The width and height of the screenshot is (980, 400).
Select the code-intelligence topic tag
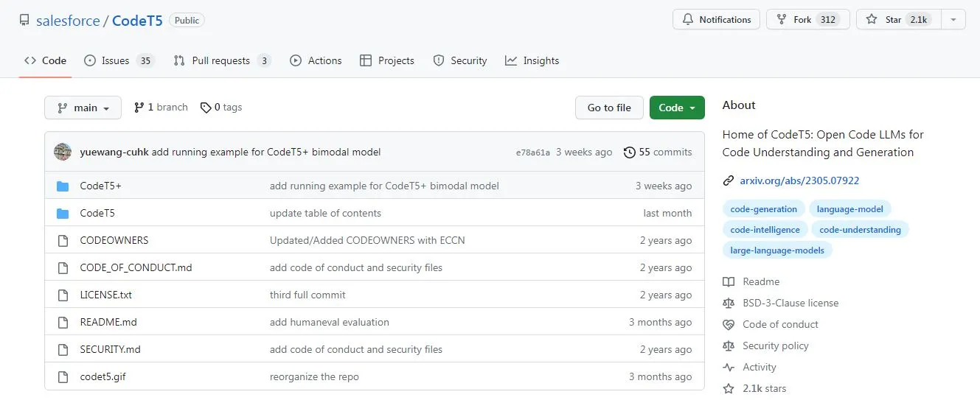(765, 230)
